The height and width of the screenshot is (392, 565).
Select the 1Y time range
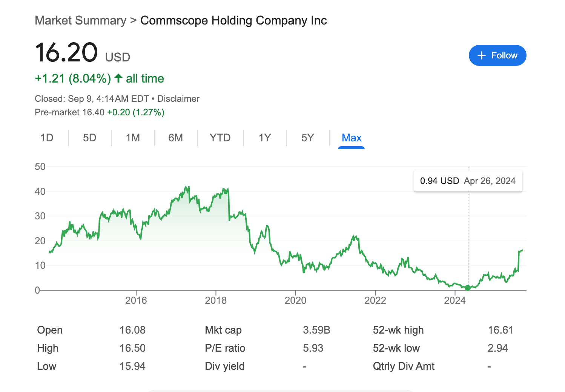(265, 138)
